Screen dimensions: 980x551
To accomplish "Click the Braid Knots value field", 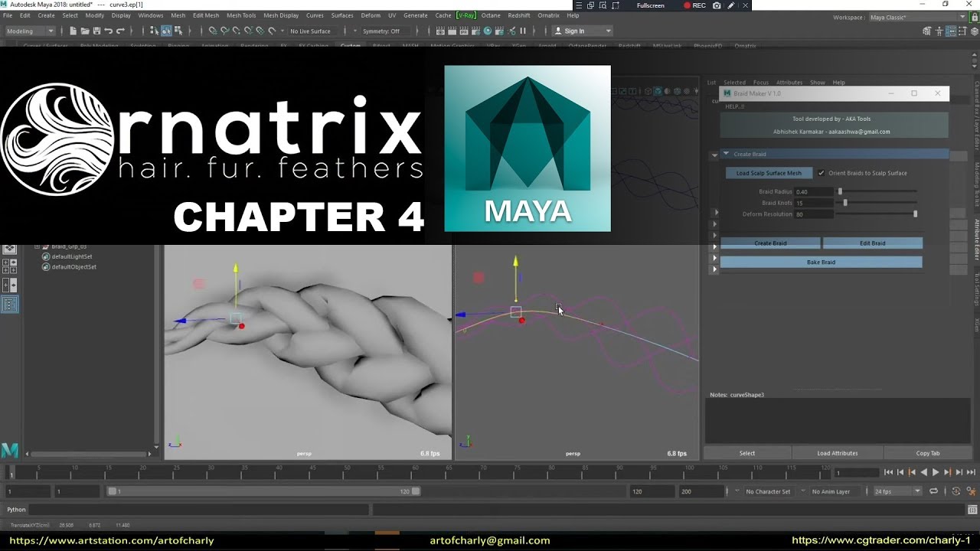I will point(813,203).
